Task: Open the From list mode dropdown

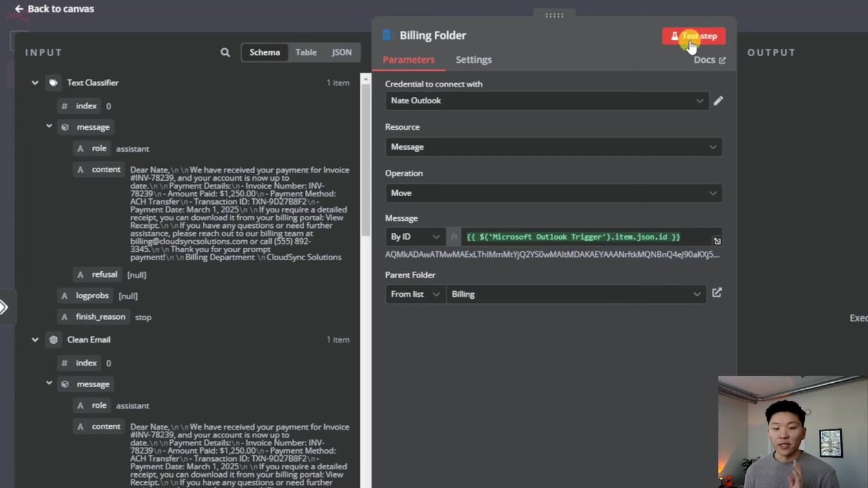Action: tap(415, 294)
